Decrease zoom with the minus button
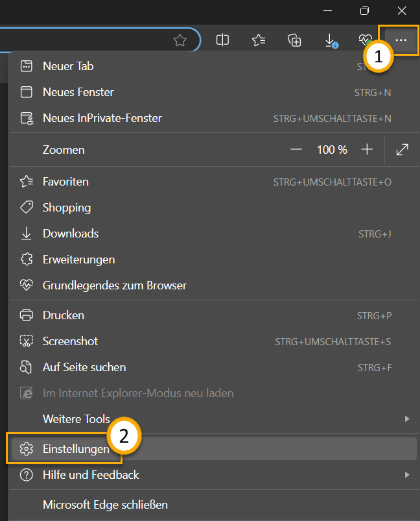 [296, 150]
